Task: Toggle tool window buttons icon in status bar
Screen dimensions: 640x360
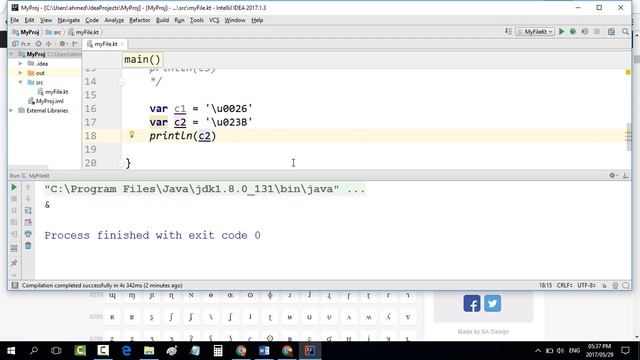Action: pos(15,285)
